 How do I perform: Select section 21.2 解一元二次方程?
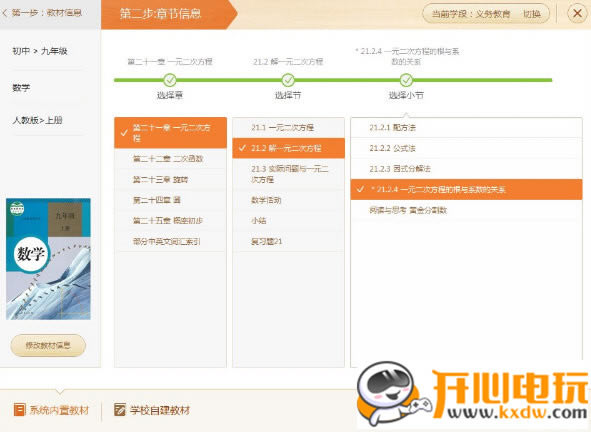pos(288,148)
